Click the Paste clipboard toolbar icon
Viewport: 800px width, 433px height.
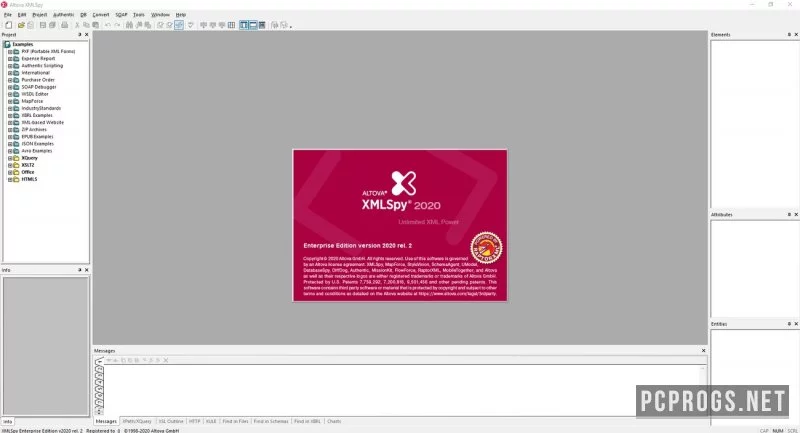click(95, 25)
